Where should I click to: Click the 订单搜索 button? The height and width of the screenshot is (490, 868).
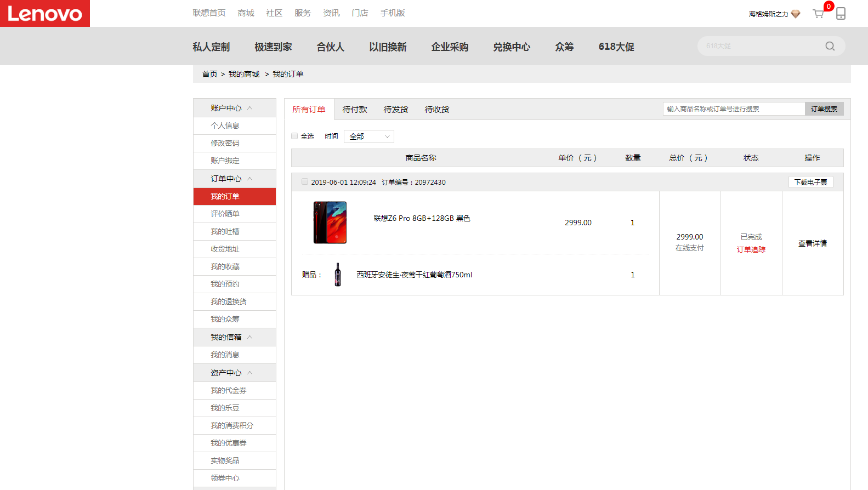824,109
